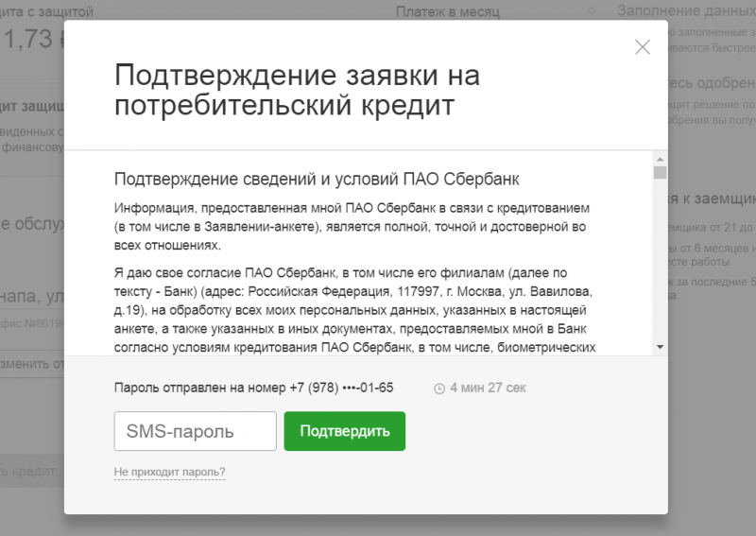Screen dimensions: 756x536
Task: Click the green Подтвердить button
Action: [345, 431]
